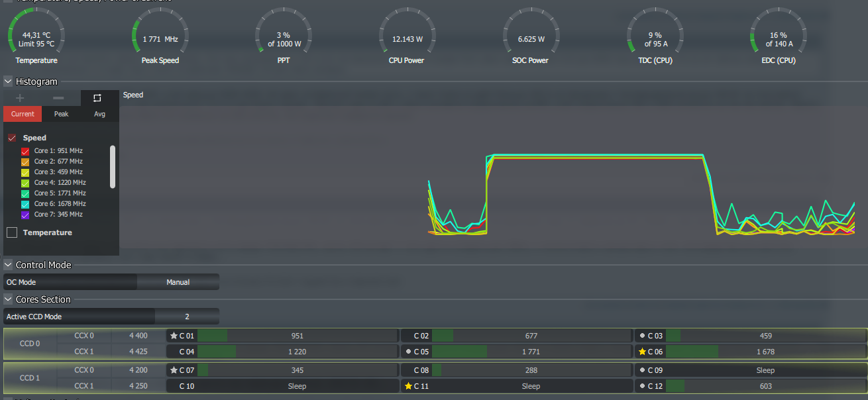The height and width of the screenshot is (400, 868).
Task: Click the C 08 bar showing 288
Action: [x=531, y=370]
